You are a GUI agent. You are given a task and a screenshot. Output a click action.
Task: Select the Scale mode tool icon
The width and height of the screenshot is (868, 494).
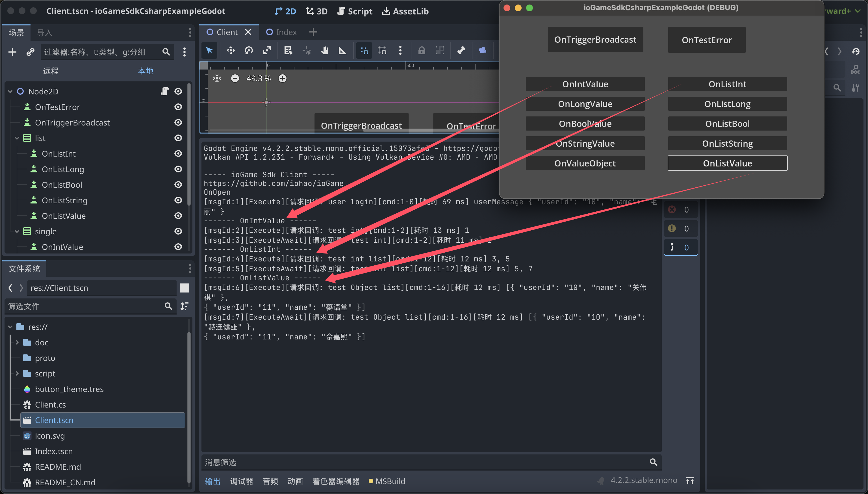267,51
